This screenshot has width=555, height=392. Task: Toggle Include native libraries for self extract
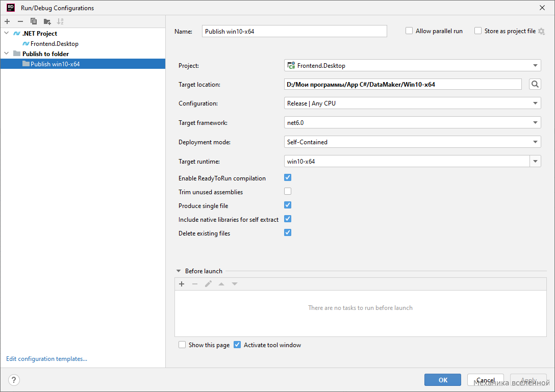(x=288, y=219)
